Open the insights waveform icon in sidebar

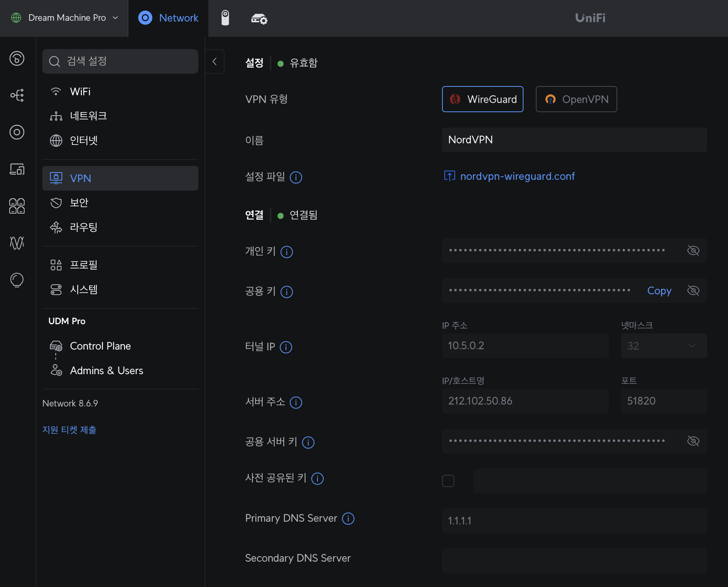pyautogui.click(x=17, y=243)
